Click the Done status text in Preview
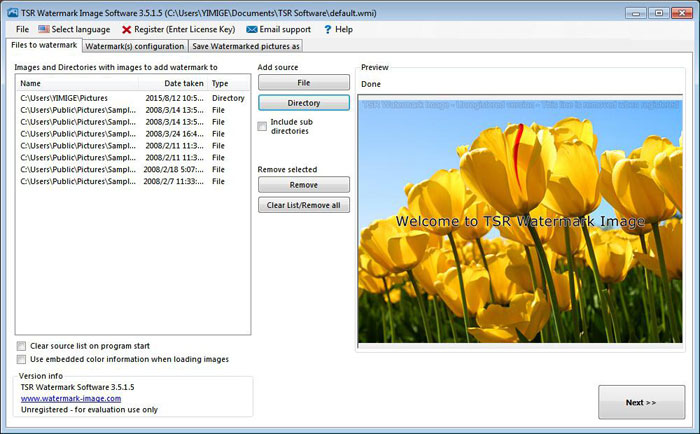This screenshot has height=434, width=700. (x=371, y=84)
